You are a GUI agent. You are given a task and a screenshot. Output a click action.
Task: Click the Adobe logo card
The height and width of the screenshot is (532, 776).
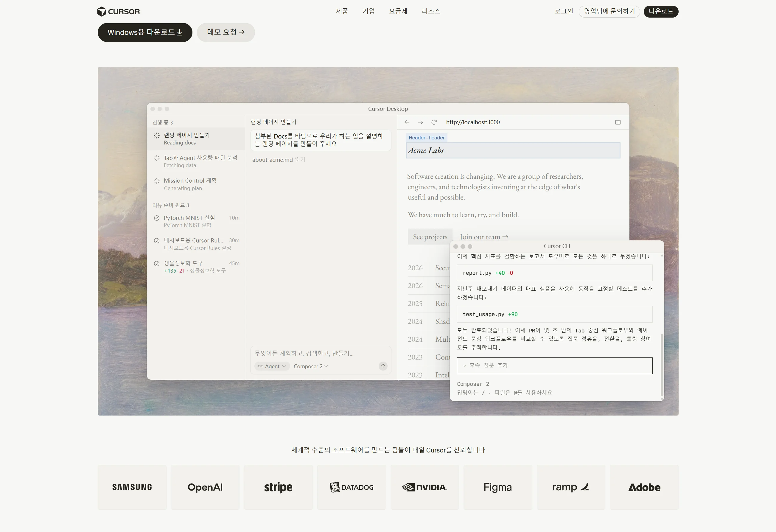[644, 487]
